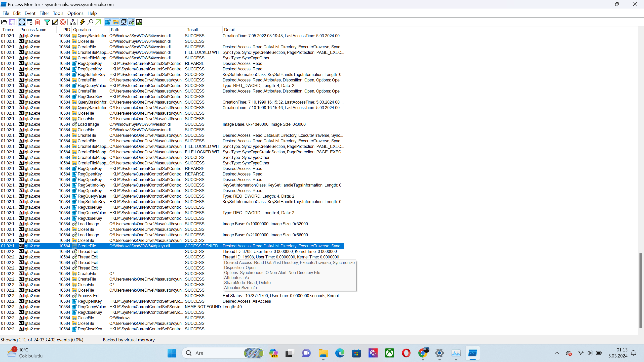The height and width of the screenshot is (362, 644).
Task: Toggle Show File System Activity
Action: click(115, 22)
